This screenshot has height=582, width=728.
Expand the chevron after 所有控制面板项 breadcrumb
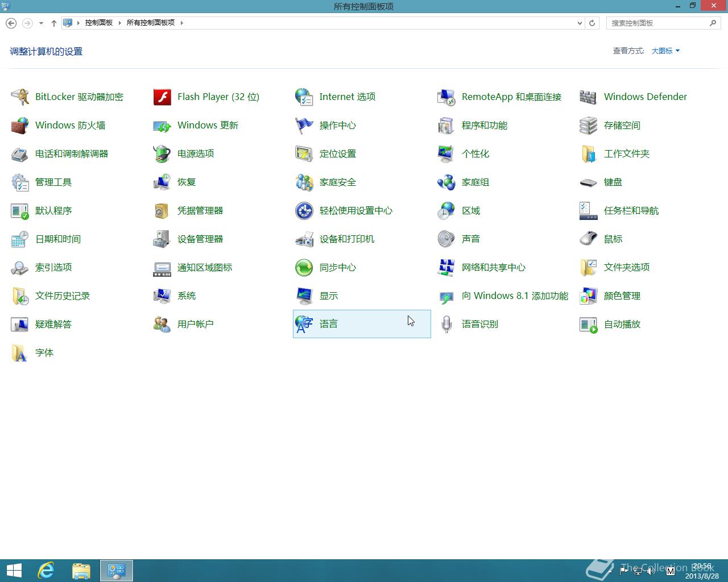181,23
